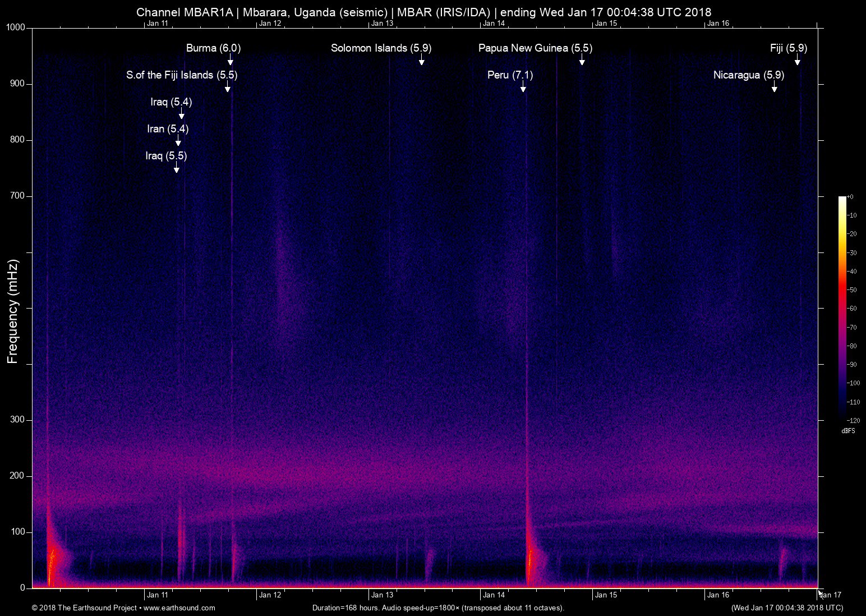This screenshot has height=616, width=866.
Task: Click the Jan 17 label at bottom right
Action: 830,595
